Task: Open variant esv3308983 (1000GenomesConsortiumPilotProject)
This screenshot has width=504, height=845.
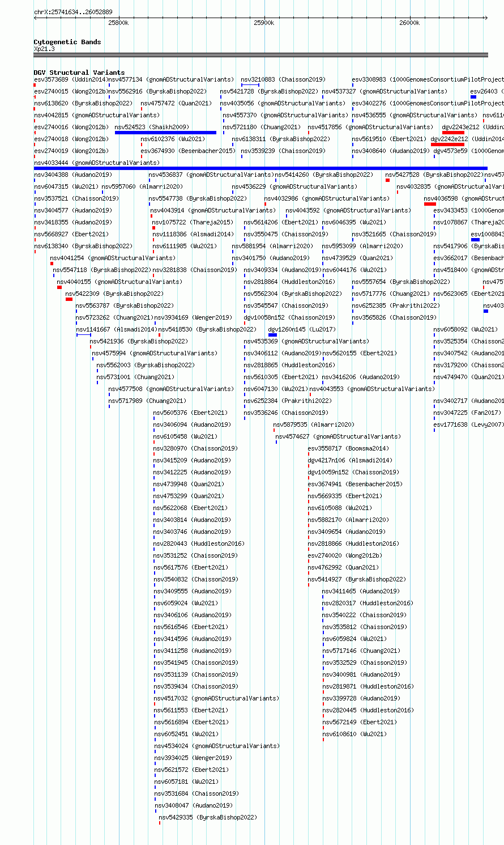Action: click(x=428, y=79)
